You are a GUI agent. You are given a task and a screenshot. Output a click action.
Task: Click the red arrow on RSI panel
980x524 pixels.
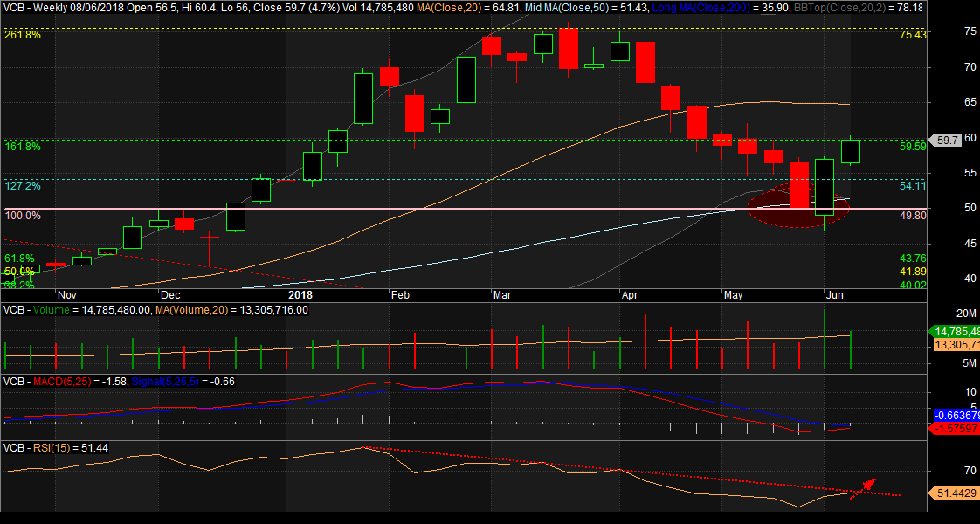tap(866, 485)
